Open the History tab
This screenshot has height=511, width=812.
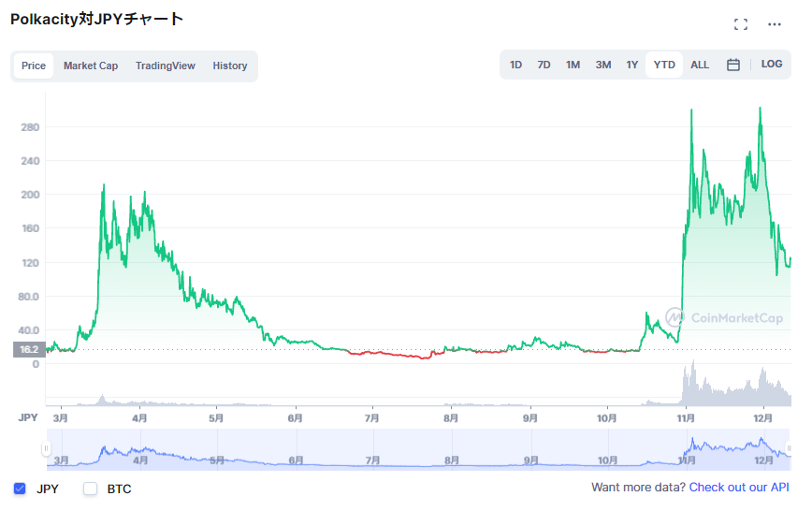pyautogui.click(x=230, y=66)
